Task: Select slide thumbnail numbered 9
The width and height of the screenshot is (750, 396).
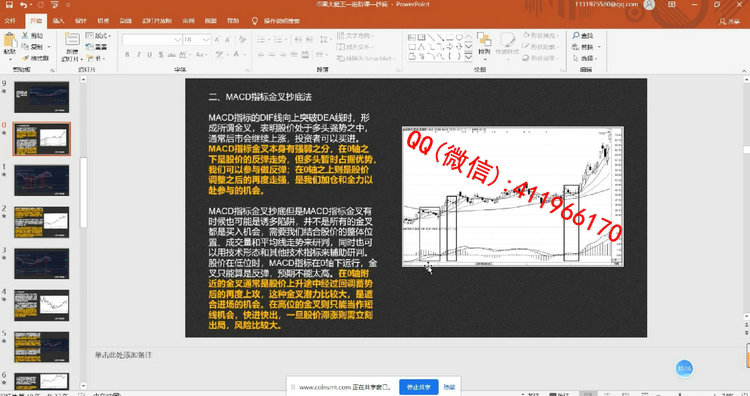Action: pyautogui.click(x=42, y=97)
